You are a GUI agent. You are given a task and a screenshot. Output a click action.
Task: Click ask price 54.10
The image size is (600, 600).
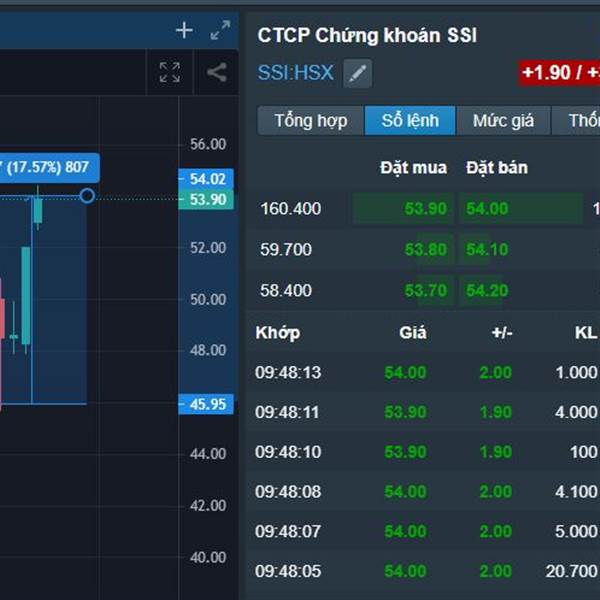coord(487,249)
